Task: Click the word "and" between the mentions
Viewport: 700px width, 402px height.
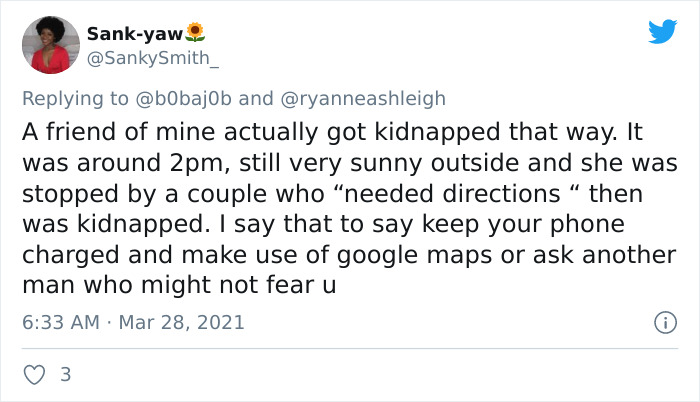Action: tap(256, 99)
